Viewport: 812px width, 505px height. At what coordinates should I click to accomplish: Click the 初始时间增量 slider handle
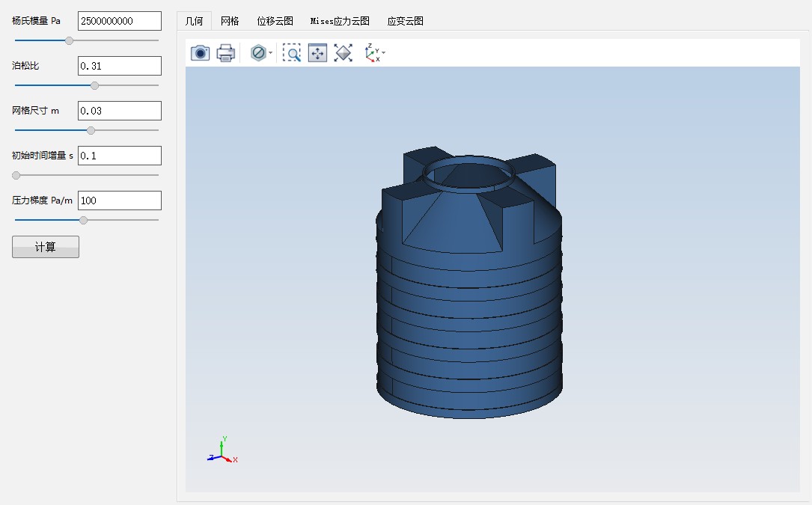click(16, 176)
